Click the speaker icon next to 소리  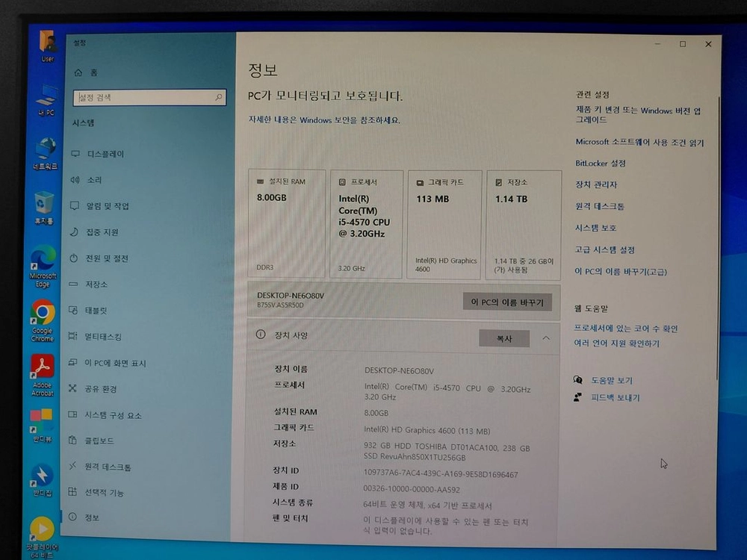click(75, 179)
